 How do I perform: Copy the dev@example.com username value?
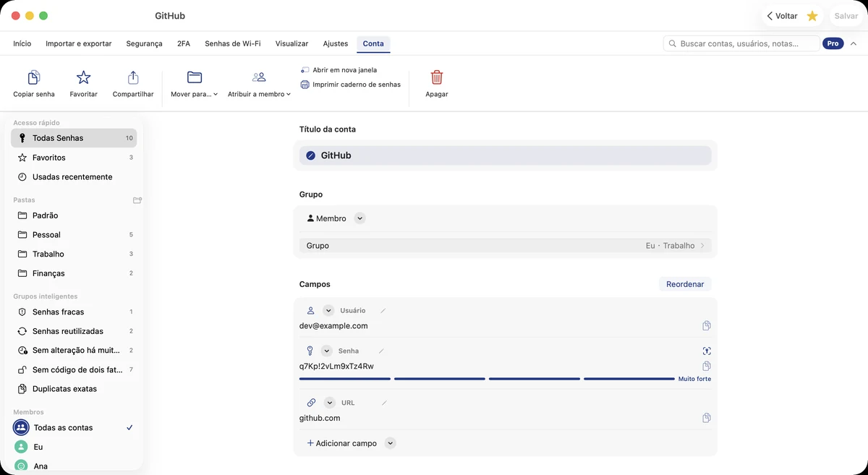pyautogui.click(x=707, y=326)
